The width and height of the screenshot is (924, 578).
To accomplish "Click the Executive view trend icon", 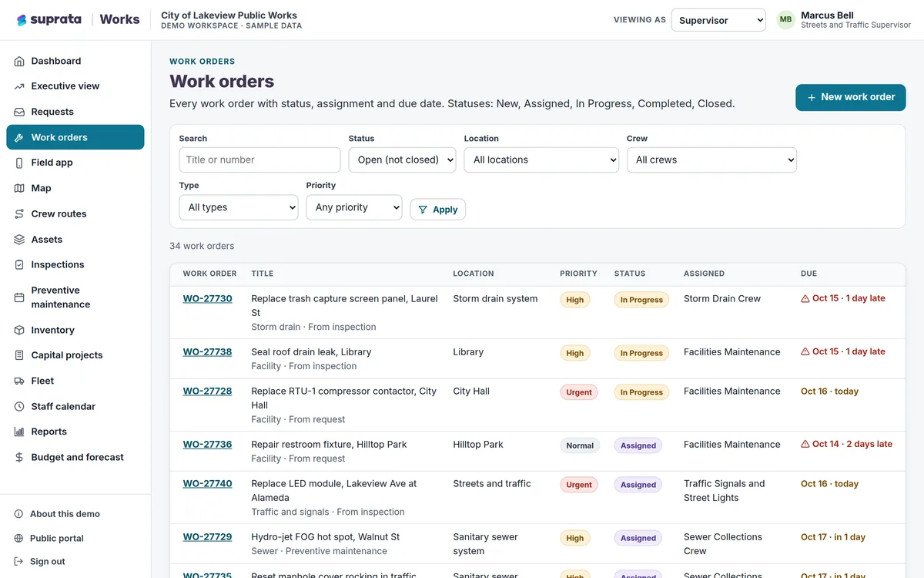I will [x=19, y=86].
